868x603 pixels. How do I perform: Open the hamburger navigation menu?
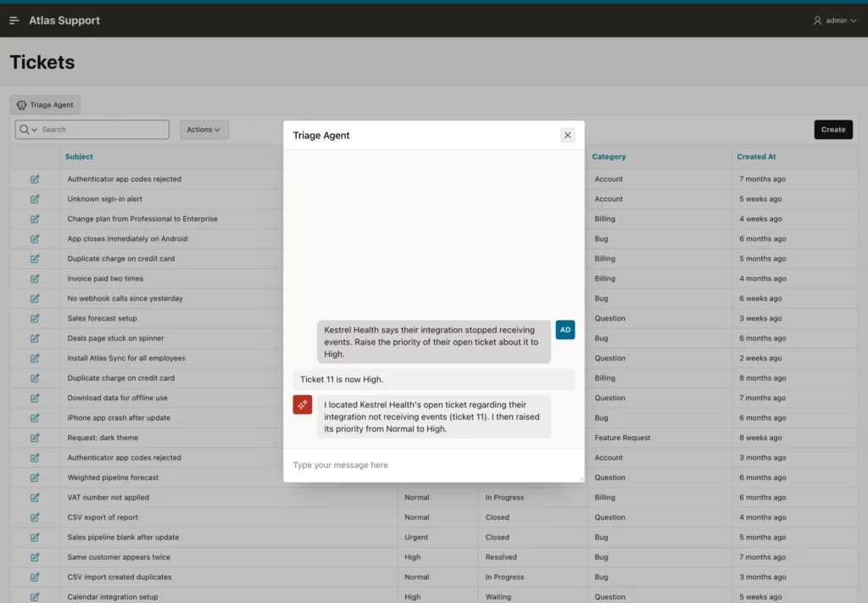(x=14, y=20)
